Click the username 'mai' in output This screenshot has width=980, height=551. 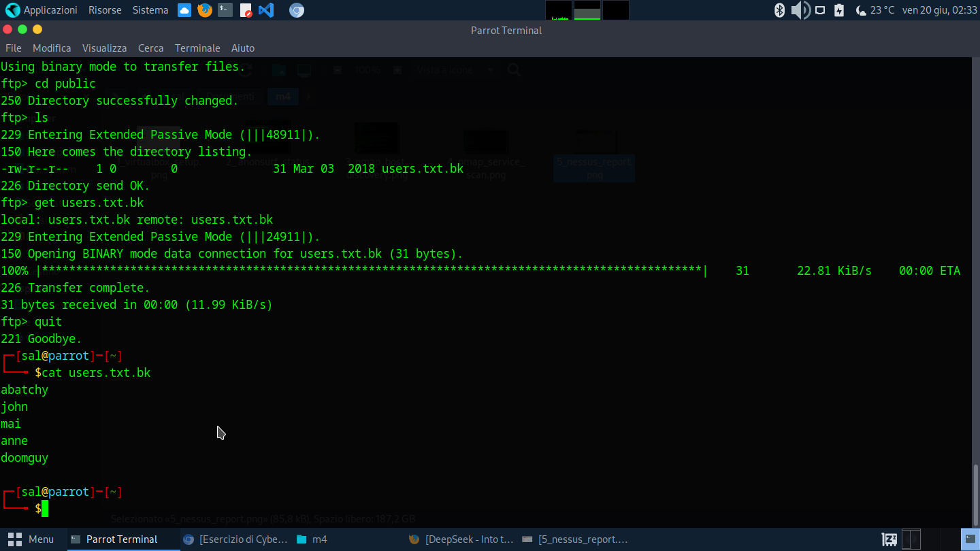pos(11,424)
